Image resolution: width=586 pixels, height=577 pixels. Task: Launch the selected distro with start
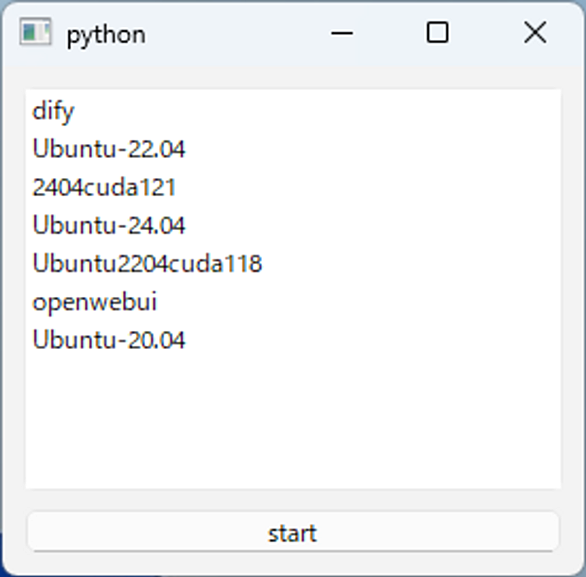[x=293, y=532]
